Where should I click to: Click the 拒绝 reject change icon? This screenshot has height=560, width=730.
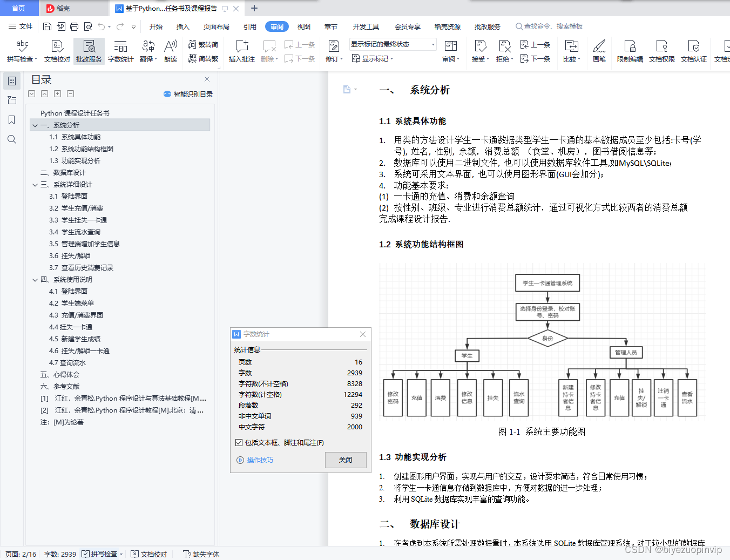point(504,46)
